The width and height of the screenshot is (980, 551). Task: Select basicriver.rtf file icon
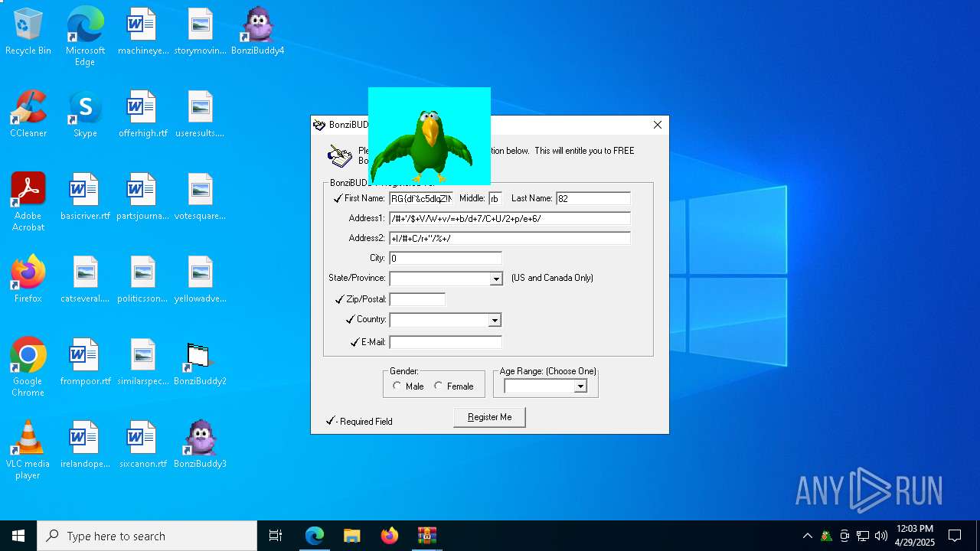(x=85, y=197)
